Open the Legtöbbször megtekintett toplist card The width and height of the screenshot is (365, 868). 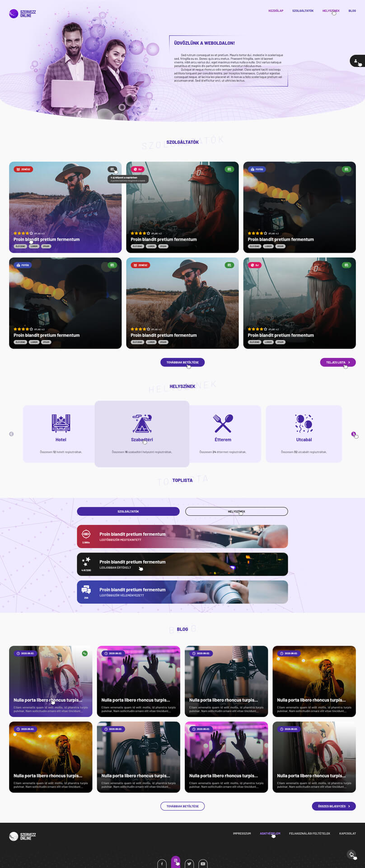[x=182, y=537]
